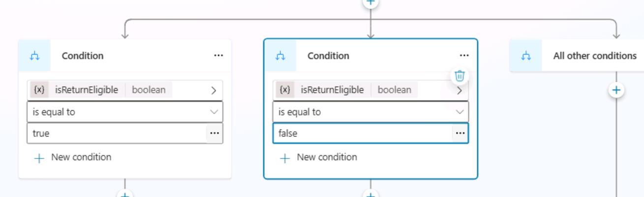
Task: Open more options menu on second Condition card
Action: coord(464,56)
